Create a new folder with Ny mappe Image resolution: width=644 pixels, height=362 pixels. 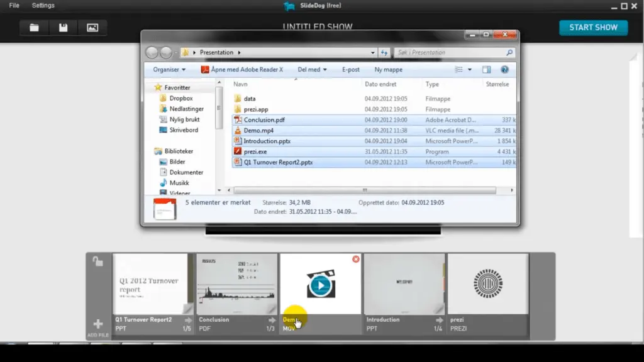click(x=388, y=69)
